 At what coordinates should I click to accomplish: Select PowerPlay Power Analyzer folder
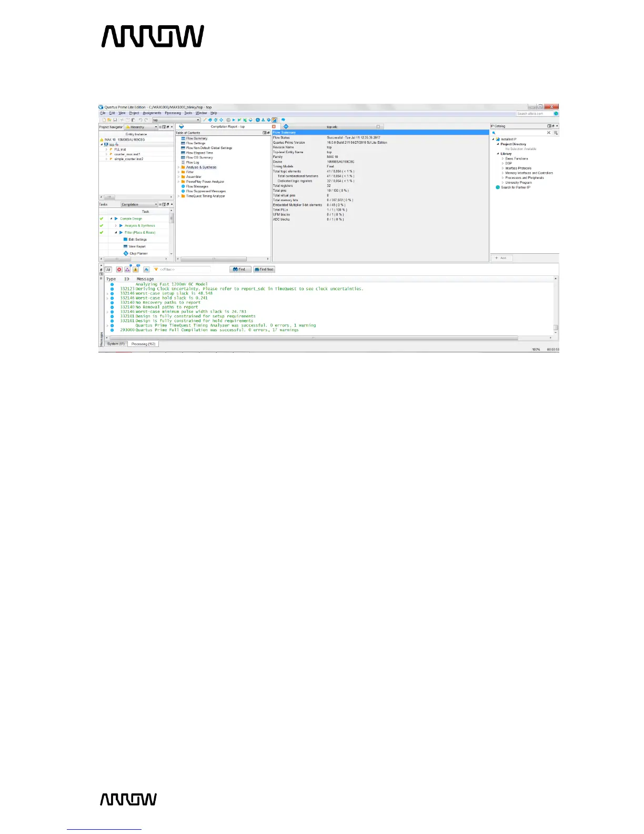click(205, 182)
